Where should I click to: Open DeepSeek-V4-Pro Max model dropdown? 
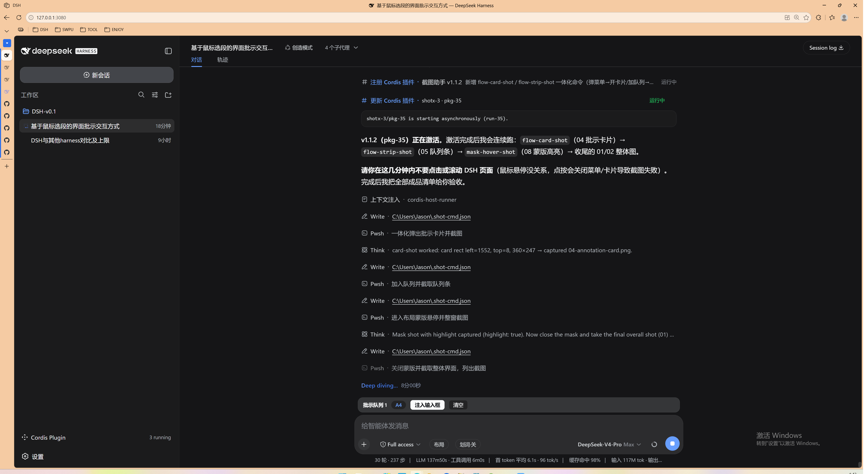[x=609, y=444]
